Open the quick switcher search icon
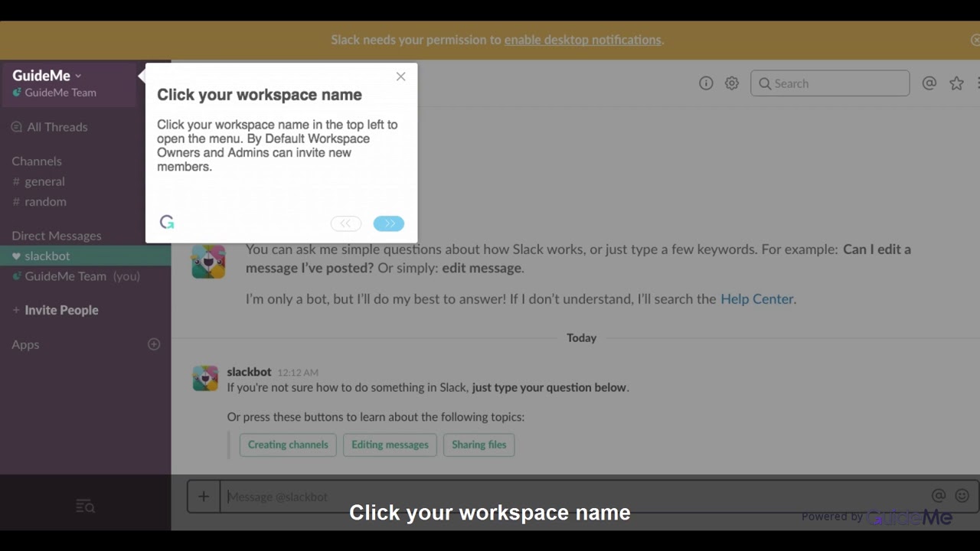Image resolution: width=980 pixels, height=551 pixels. pyautogui.click(x=85, y=506)
